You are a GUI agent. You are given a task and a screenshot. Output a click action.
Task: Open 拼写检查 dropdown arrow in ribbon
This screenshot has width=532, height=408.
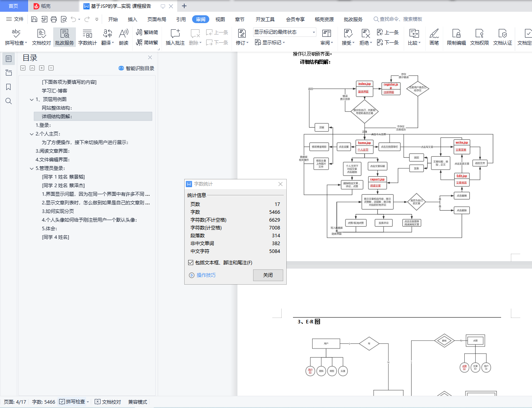pos(26,43)
